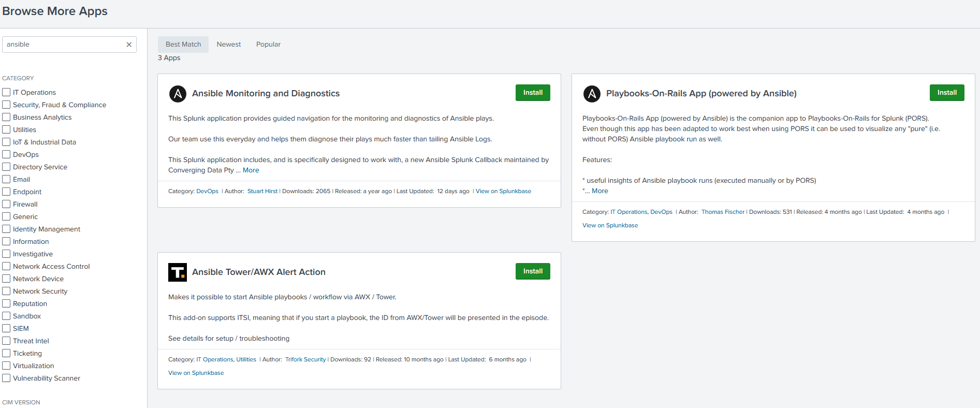Viewport: 980px width, 408px height.
Task: Check the Identity Management filter
Action: coord(6,229)
